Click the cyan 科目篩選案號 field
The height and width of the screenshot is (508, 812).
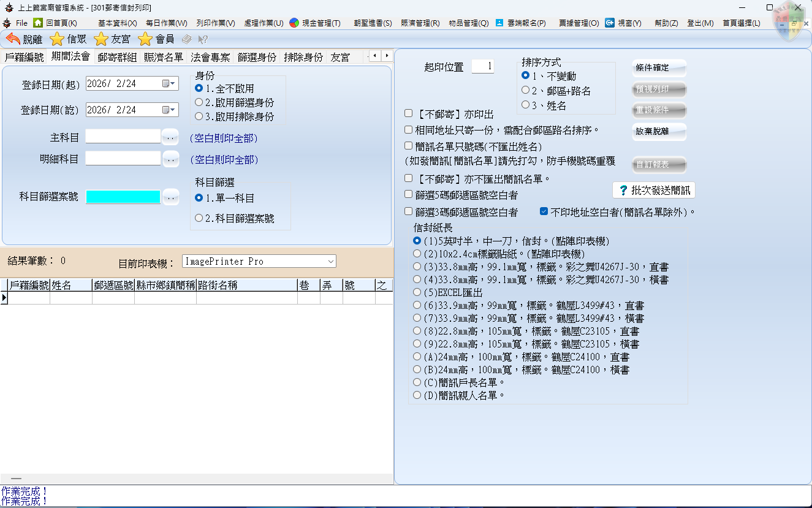(x=123, y=197)
